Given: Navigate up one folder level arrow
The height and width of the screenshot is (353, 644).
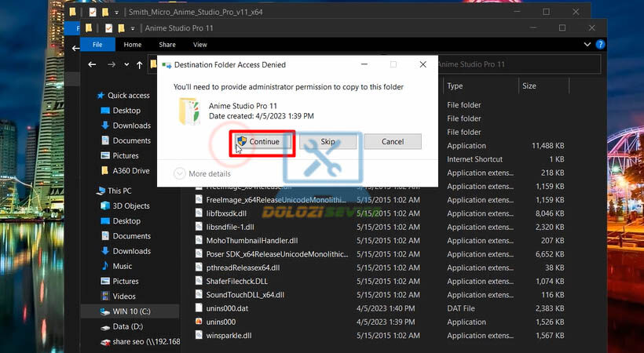Looking at the screenshot, I should [x=140, y=64].
